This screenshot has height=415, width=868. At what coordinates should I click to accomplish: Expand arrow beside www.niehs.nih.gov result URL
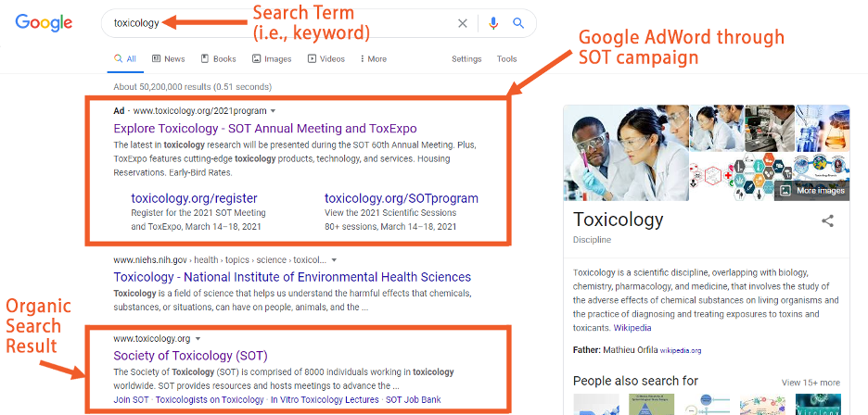[x=334, y=260]
